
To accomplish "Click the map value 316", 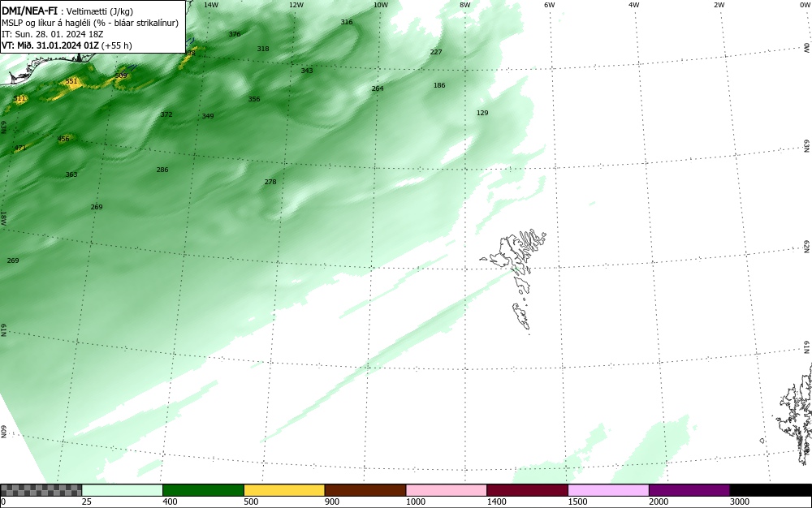I will pyautogui.click(x=347, y=22).
